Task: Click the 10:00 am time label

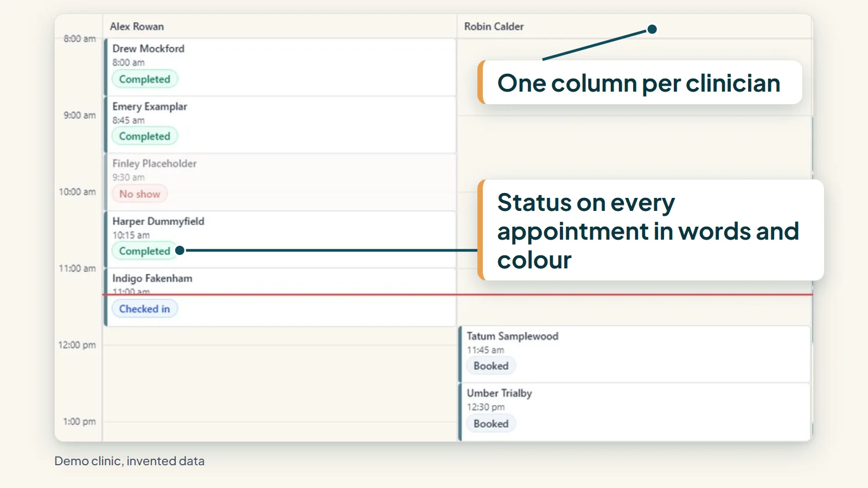Action: coord(78,192)
